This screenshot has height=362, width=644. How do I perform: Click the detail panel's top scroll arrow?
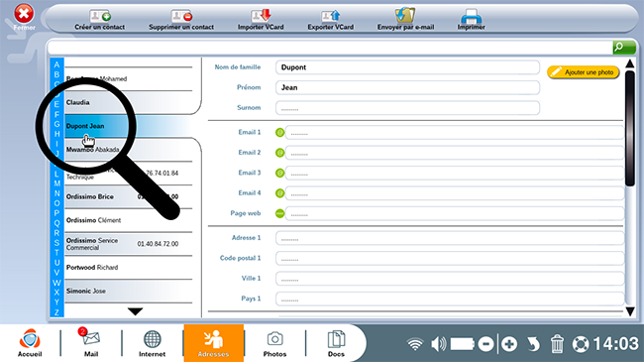[629, 63]
